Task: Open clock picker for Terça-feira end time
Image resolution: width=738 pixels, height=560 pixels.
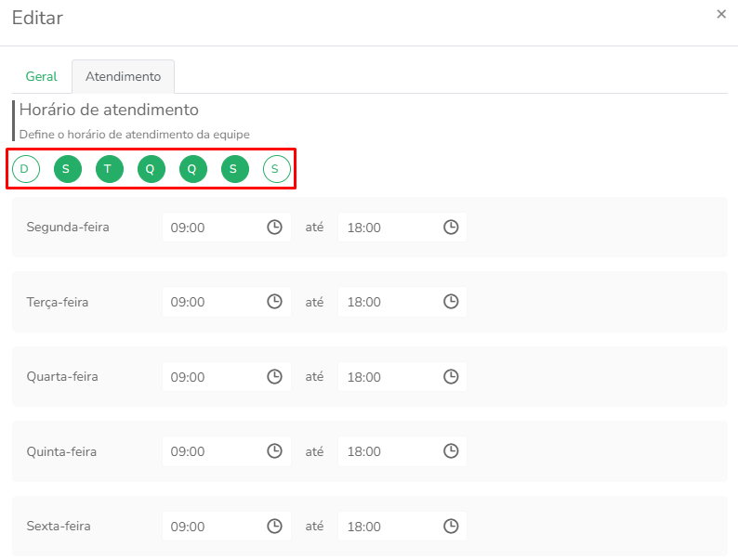Action: point(451,302)
